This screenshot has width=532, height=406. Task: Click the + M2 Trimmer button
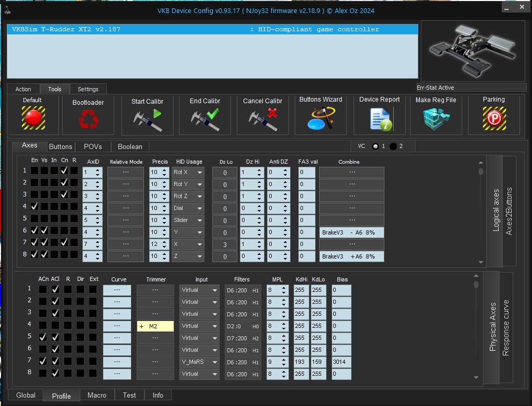click(x=155, y=326)
